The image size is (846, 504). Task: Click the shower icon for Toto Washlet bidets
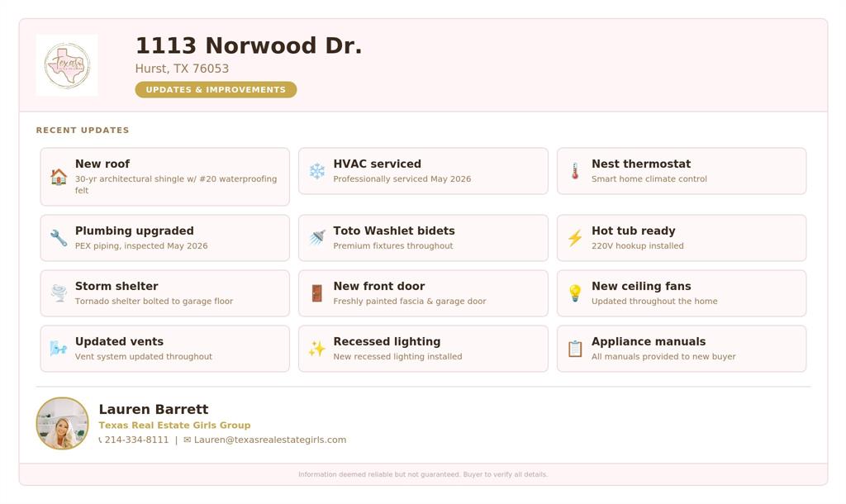coord(317,238)
